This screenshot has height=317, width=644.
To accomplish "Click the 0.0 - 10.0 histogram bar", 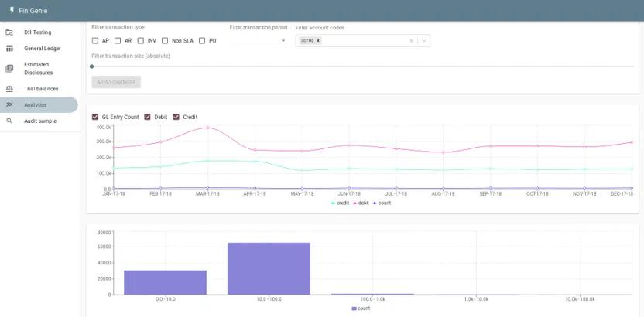I will [165, 282].
